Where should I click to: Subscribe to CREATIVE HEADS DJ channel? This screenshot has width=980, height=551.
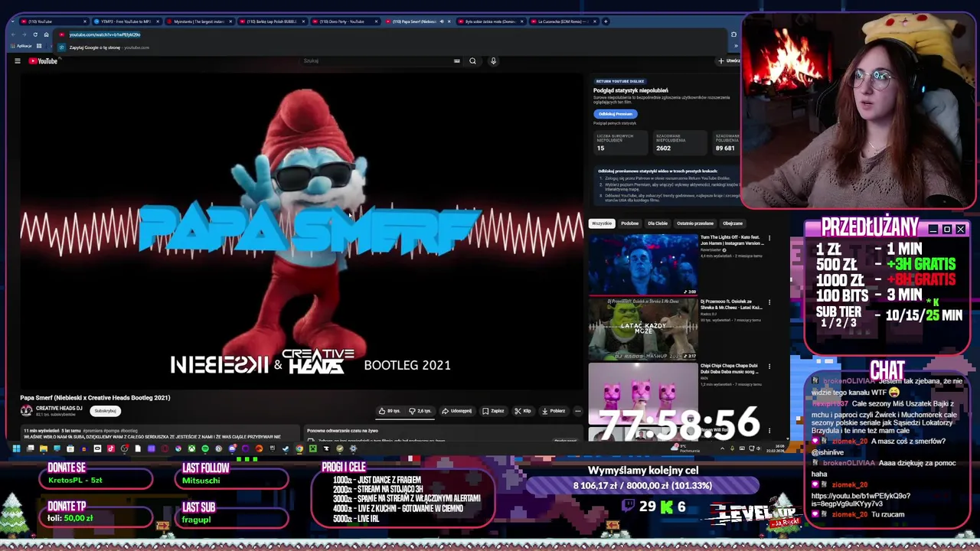(106, 411)
